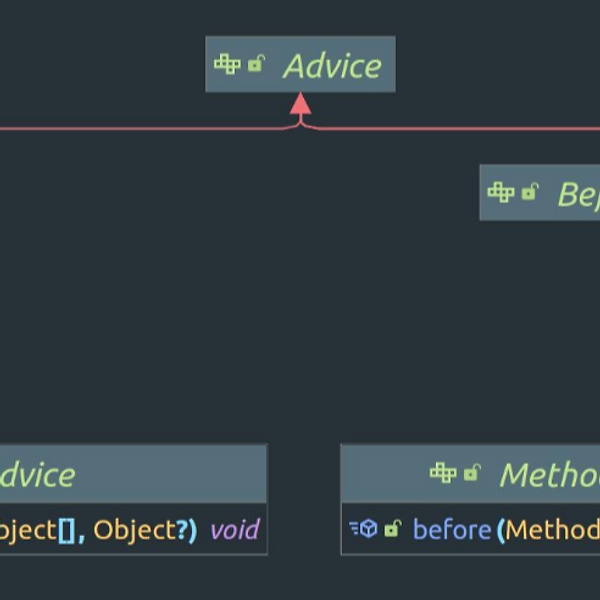Click the lock icon next to before method
The width and height of the screenshot is (600, 600).
pos(393,528)
